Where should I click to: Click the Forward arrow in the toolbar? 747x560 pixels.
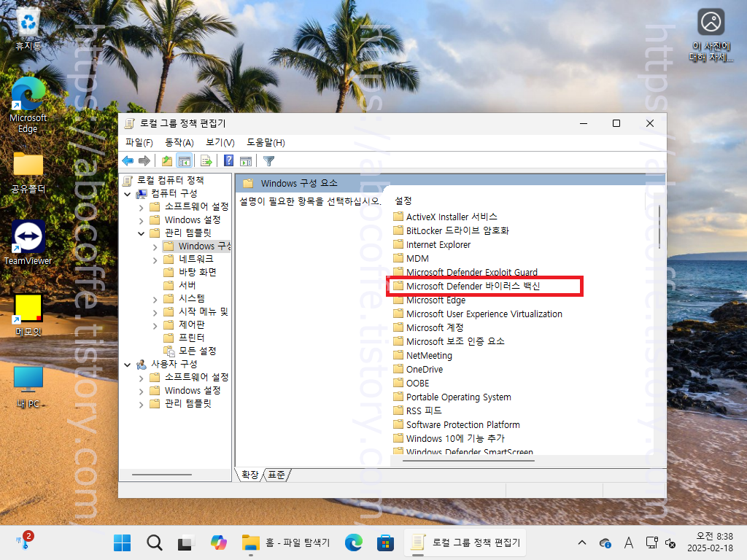click(144, 161)
